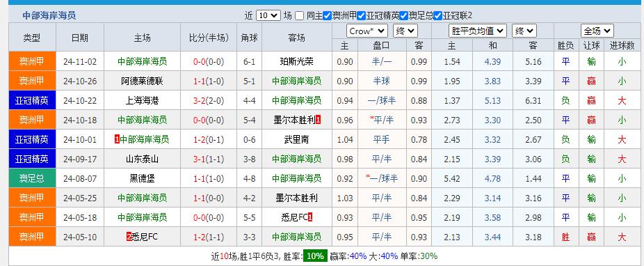Click 悉尼FC in the 24-05-18 row
The width and height of the screenshot is (644, 266).
pyautogui.click(x=294, y=217)
